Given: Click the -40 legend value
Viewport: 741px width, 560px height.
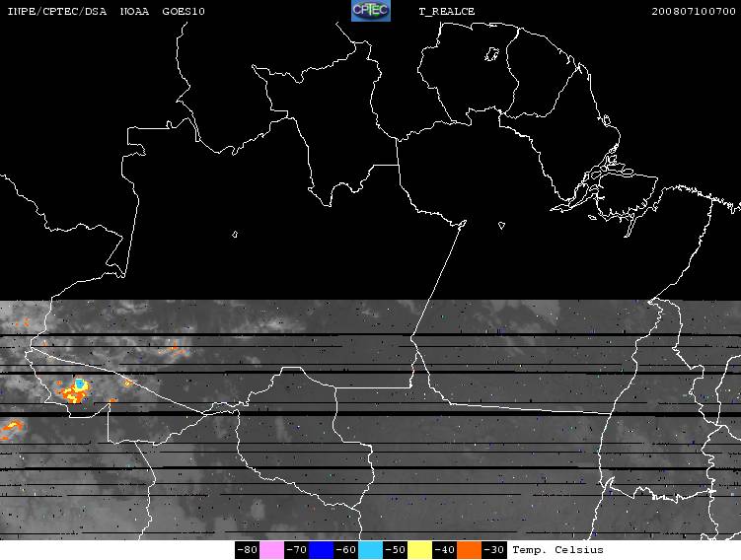Looking at the screenshot, I should [x=444, y=550].
